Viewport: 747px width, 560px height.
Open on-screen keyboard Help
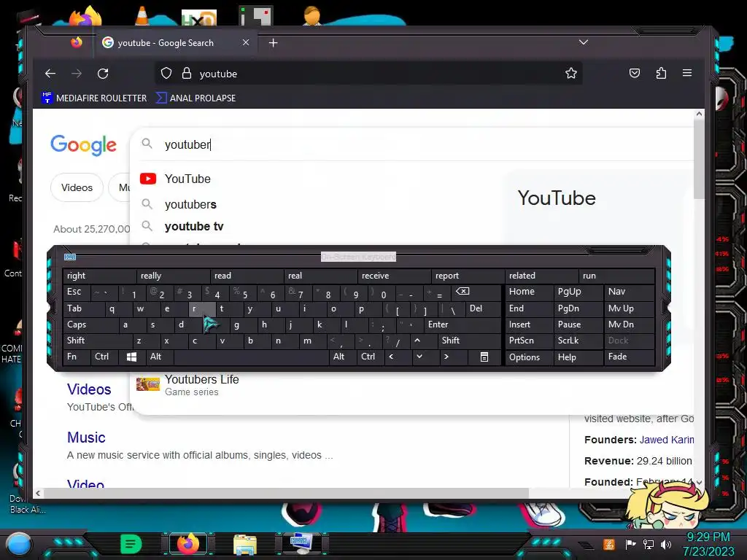coord(578,357)
